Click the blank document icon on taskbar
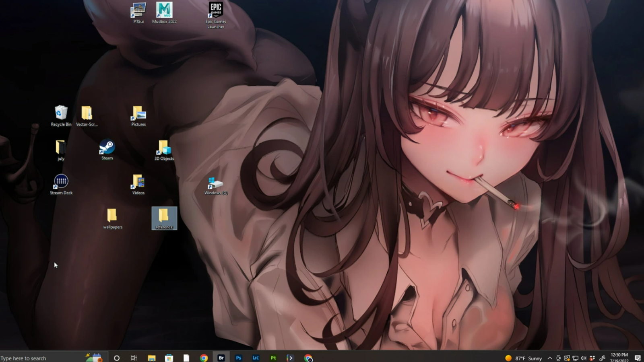 [186, 358]
